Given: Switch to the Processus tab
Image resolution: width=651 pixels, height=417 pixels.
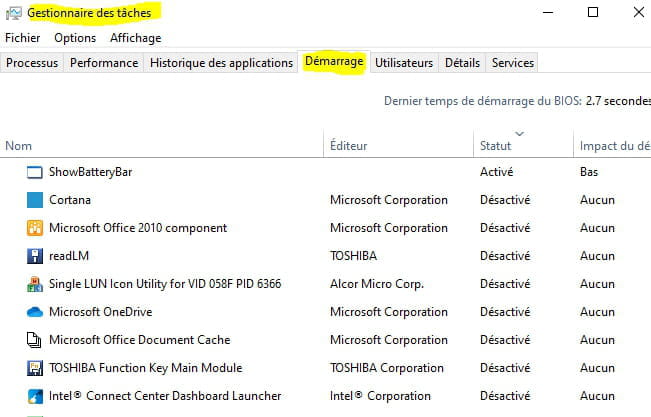Looking at the screenshot, I should point(32,63).
